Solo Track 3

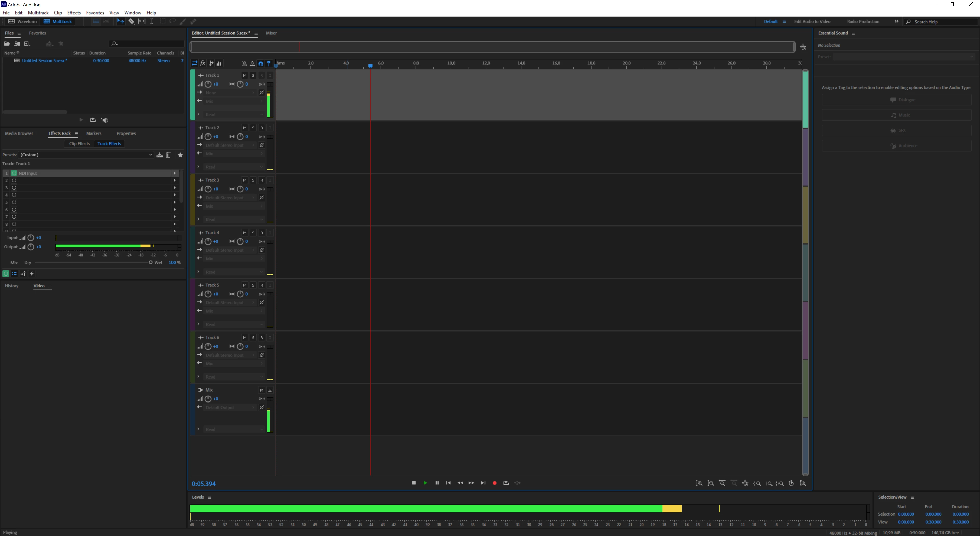(x=253, y=180)
